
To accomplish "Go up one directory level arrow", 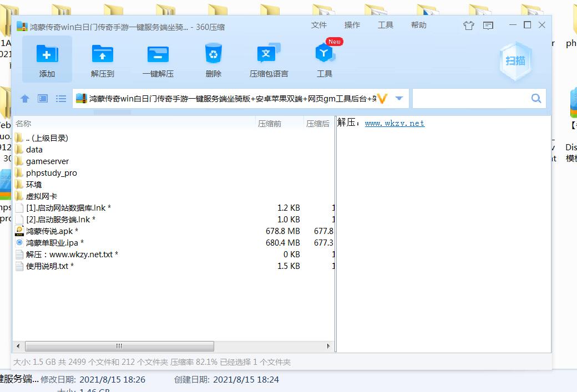I will click(24, 99).
